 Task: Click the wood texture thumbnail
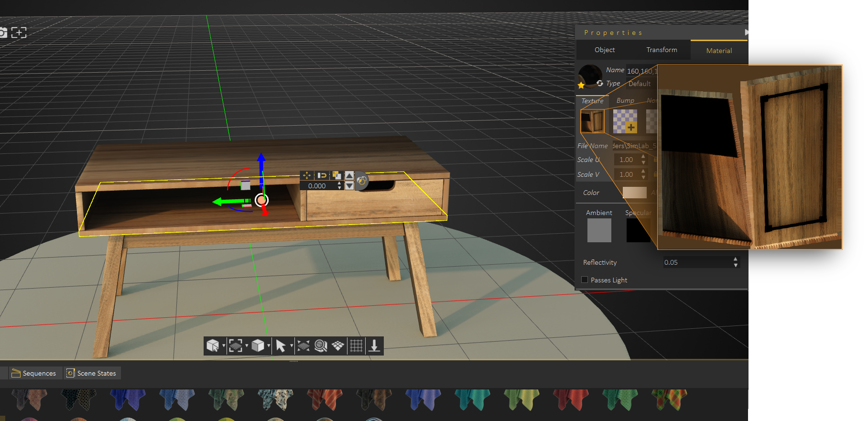tap(592, 121)
